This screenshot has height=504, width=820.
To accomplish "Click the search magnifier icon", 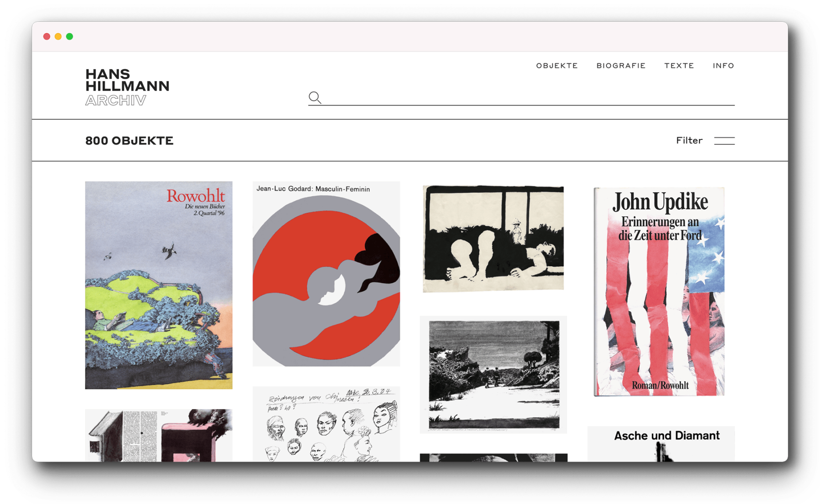I will (315, 97).
